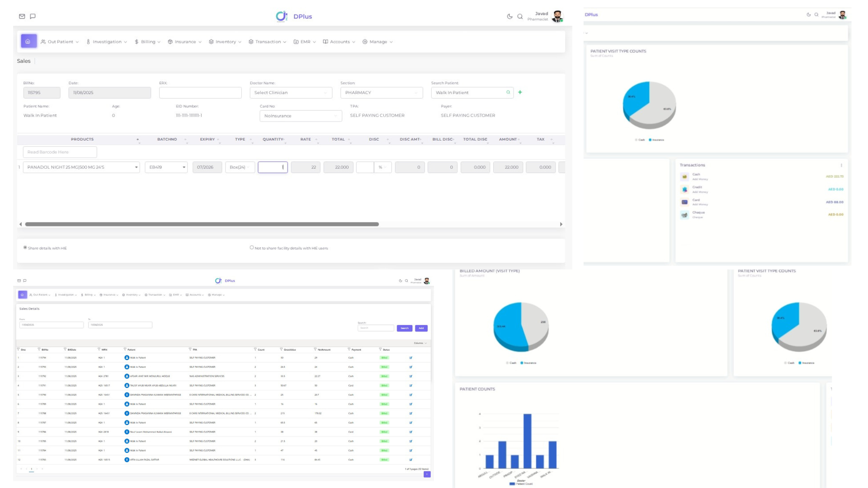Viewport: 868px width, 488px height.
Task: Click Javad pharmacist profile avatar
Action: pyautogui.click(x=557, y=16)
